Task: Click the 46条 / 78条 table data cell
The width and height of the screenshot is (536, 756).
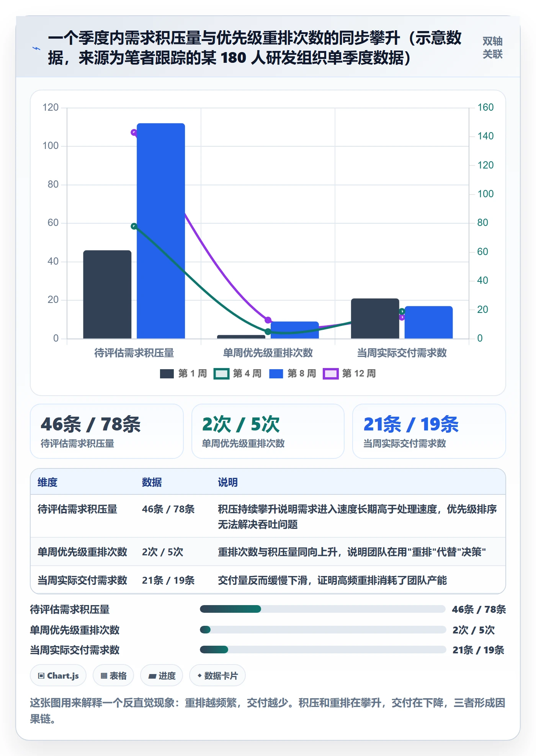Action: [x=168, y=509]
